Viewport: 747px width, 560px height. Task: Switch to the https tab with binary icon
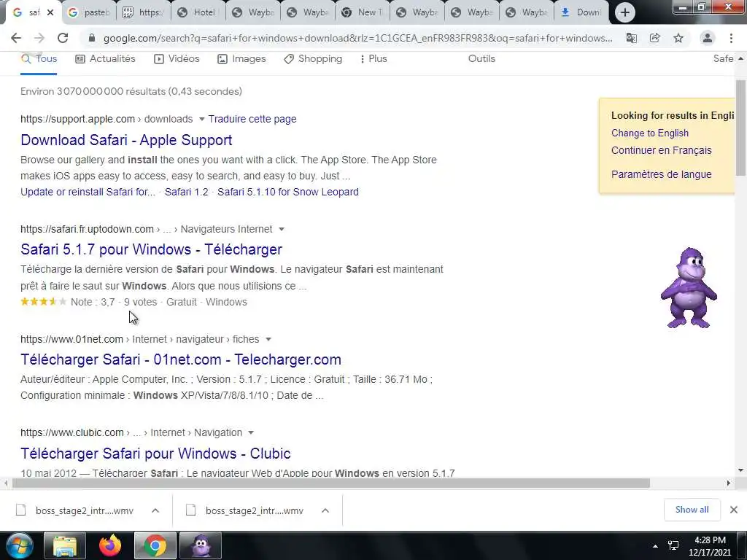(143, 13)
